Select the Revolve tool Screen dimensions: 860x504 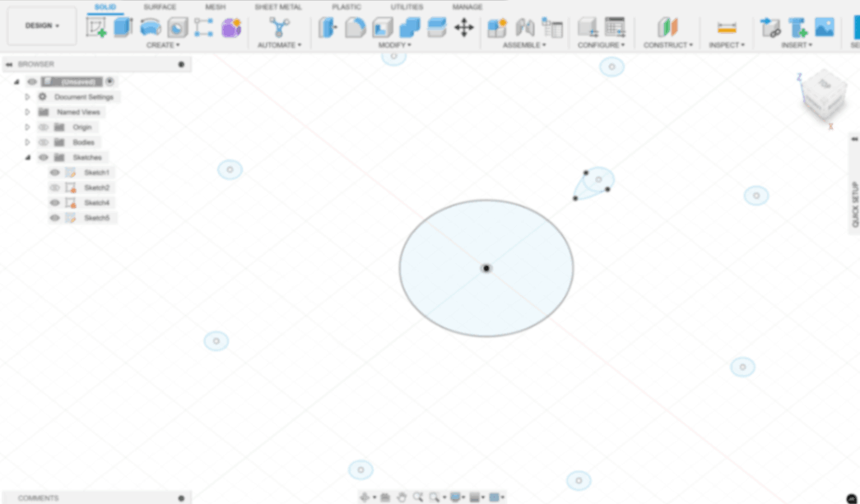click(151, 27)
